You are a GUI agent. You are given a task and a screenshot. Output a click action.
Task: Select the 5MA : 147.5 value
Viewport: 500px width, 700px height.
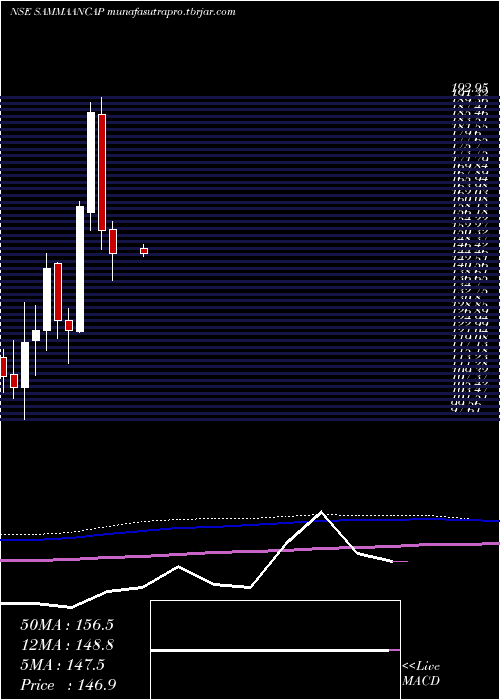[x=62, y=665]
